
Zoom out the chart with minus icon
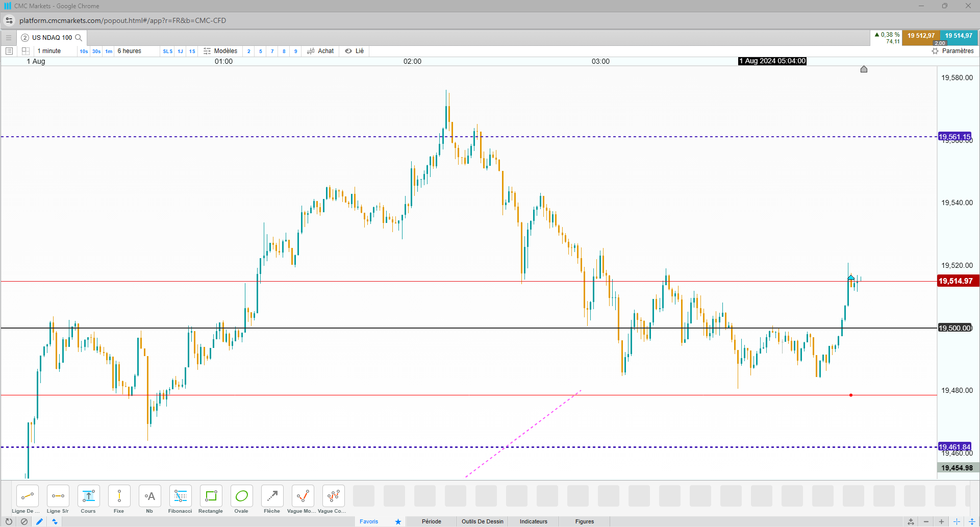click(x=926, y=521)
